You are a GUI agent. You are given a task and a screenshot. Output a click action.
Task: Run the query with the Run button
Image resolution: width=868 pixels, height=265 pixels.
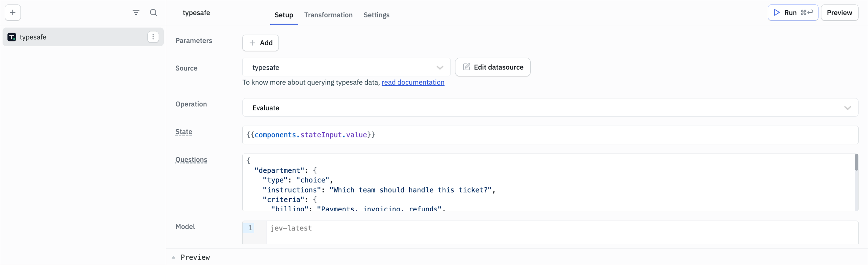793,12
